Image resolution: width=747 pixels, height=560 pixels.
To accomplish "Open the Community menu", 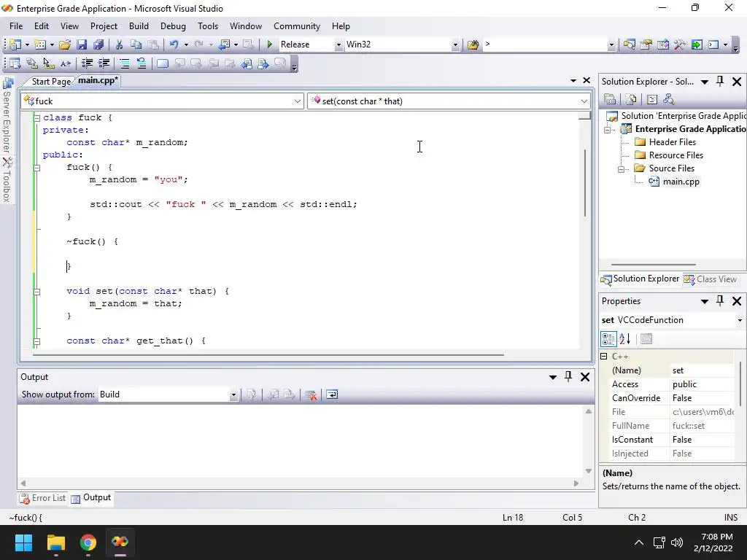I will tap(296, 26).
